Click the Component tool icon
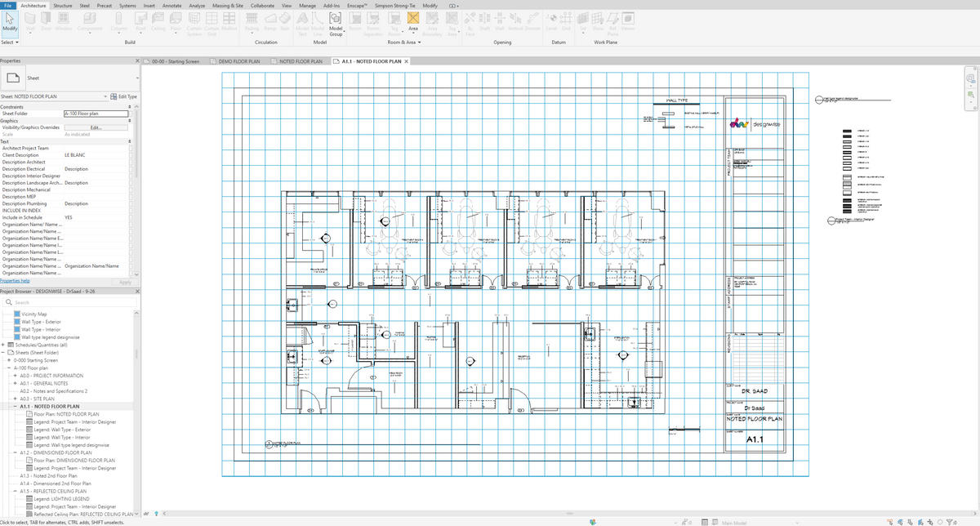980x526 pixels. 90,19
